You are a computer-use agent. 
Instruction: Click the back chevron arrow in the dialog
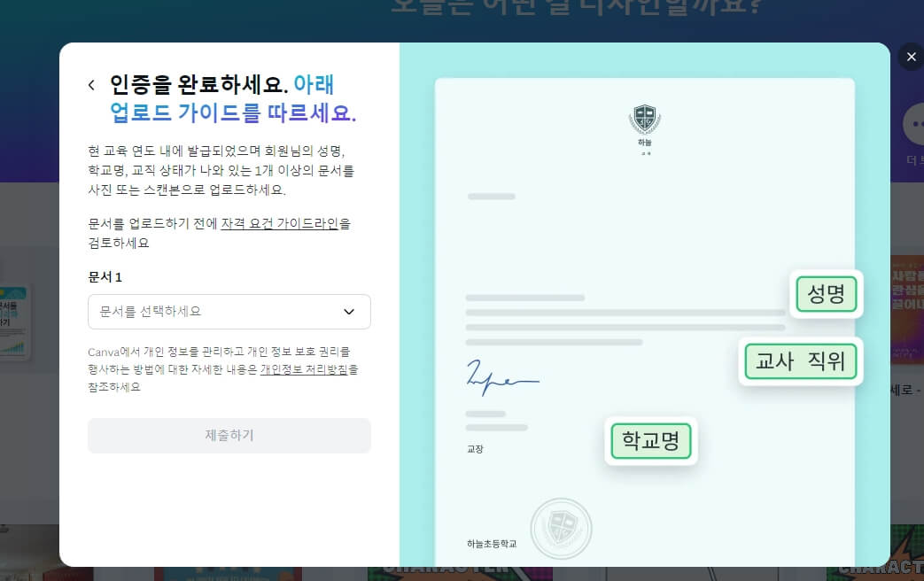tap(91, 84)
